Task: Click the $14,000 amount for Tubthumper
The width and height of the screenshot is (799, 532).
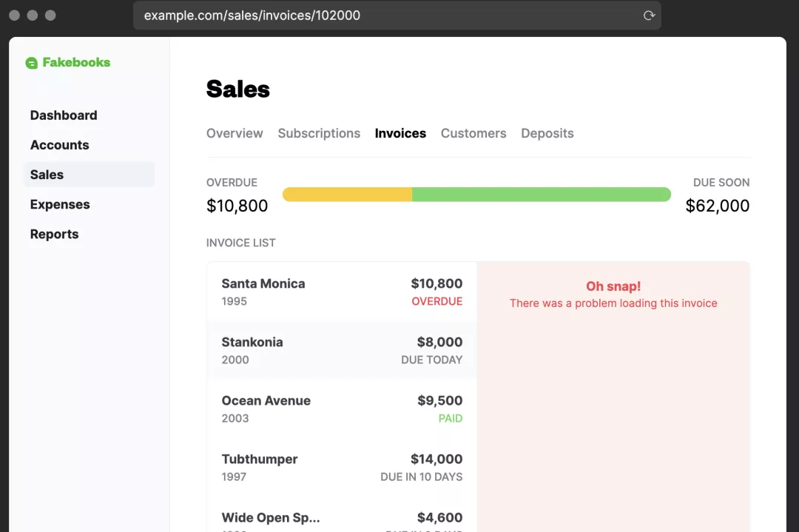Action: click(436, 459)
